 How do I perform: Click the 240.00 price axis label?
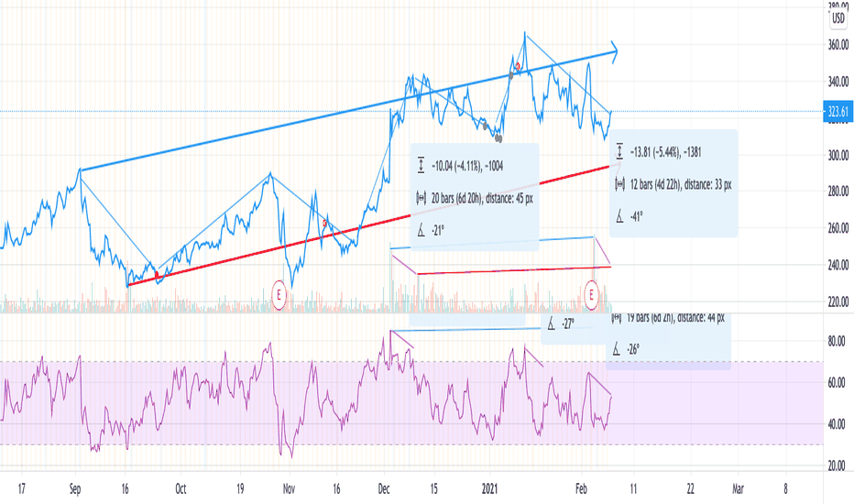click(838, 266)
